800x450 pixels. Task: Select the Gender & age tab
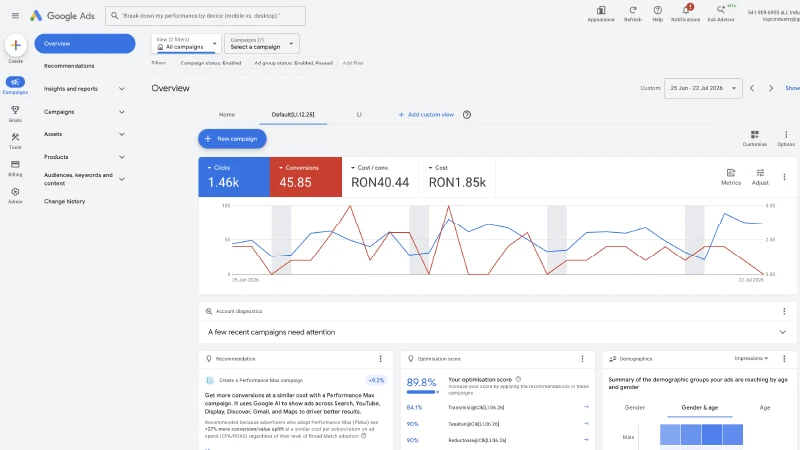[699, 408]
